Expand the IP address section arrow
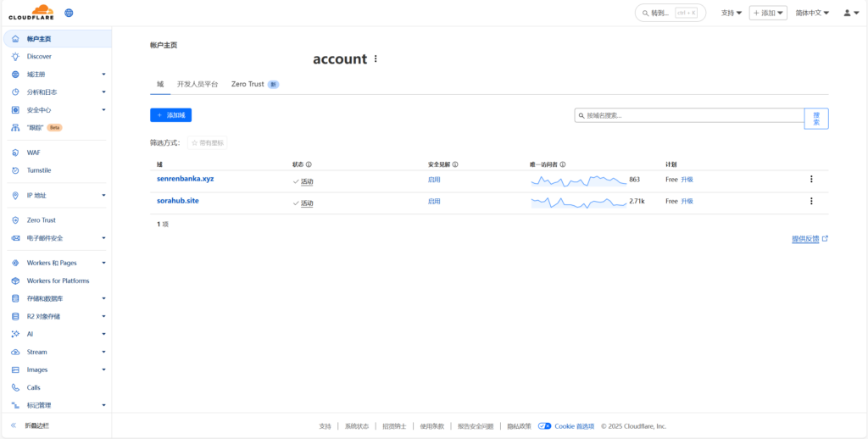 click(x=103, y=196)
